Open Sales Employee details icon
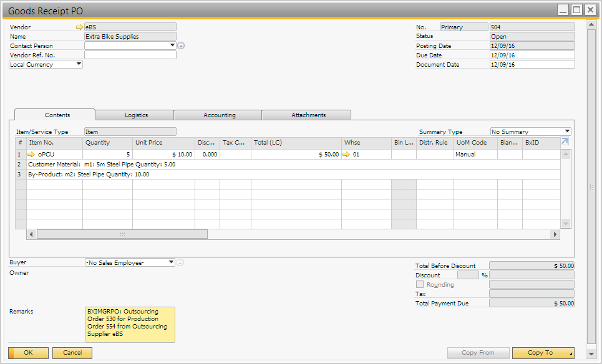Image resolution: width=602 pixels, height=364 pixels. (181, 262)
